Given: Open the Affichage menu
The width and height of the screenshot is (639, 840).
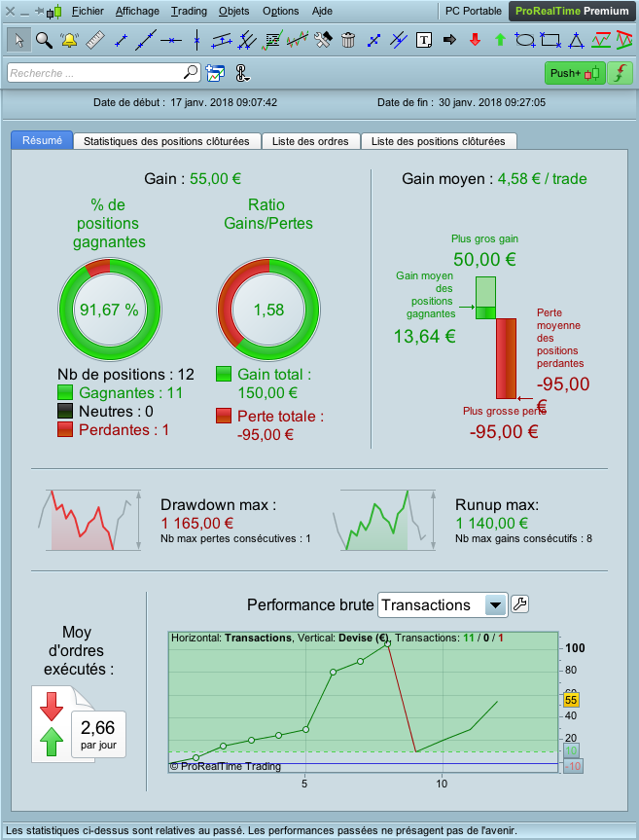Looking at the screenshot, I should [137, 11].
